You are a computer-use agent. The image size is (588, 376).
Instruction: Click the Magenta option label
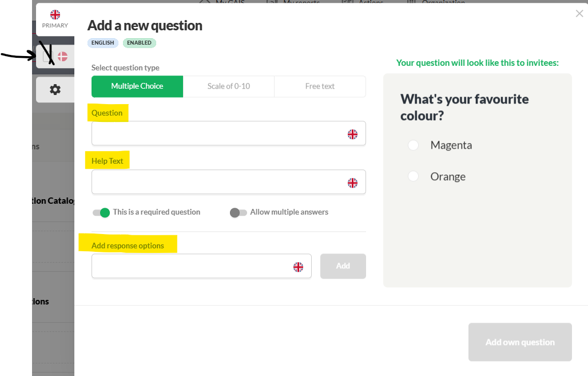click(451, 145)
